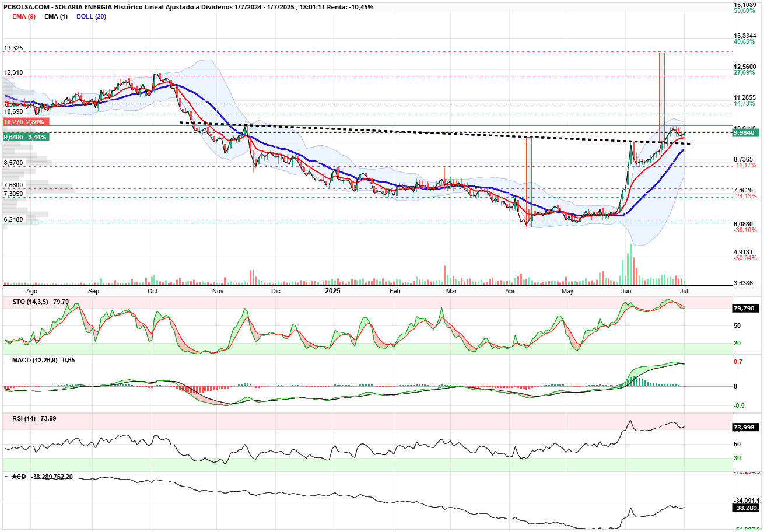Select the 13,325 resistance level label
Screen dimensions: 764x532
coord(13,48)
